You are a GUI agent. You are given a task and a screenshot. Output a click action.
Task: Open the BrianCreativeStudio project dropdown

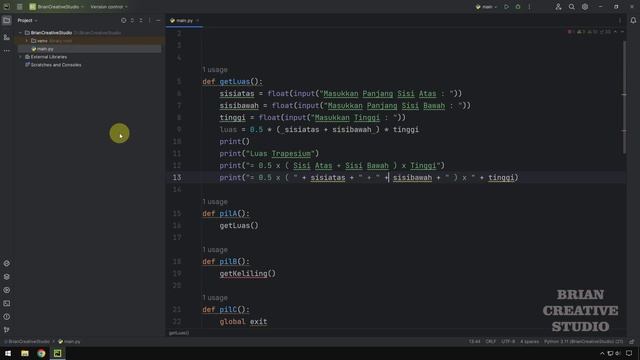56,7
